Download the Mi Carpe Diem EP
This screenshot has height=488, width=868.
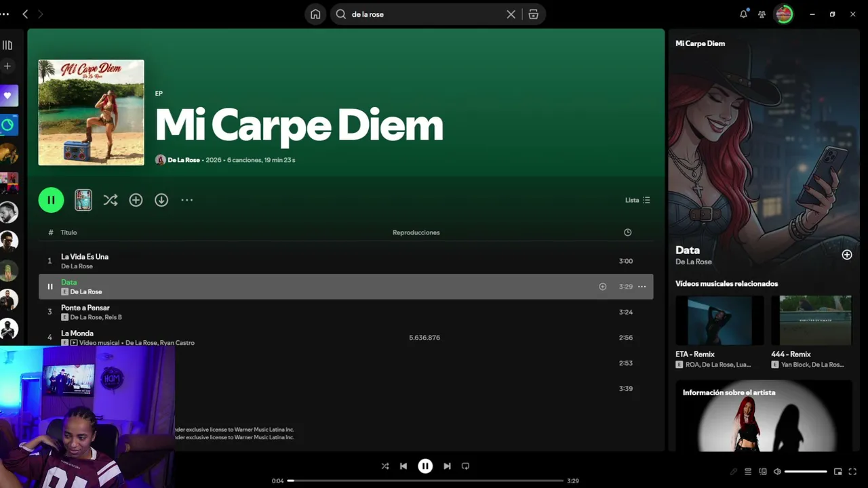click(161, 200)
